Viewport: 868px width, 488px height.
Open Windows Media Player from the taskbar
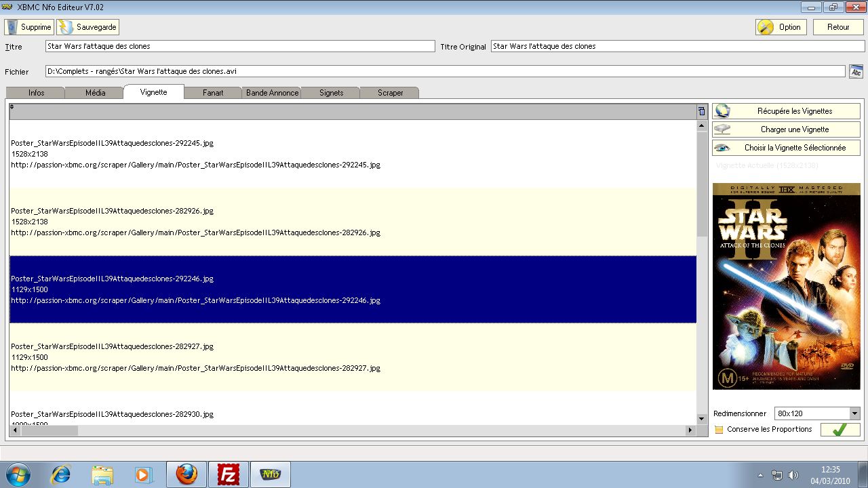pos(143,474)
